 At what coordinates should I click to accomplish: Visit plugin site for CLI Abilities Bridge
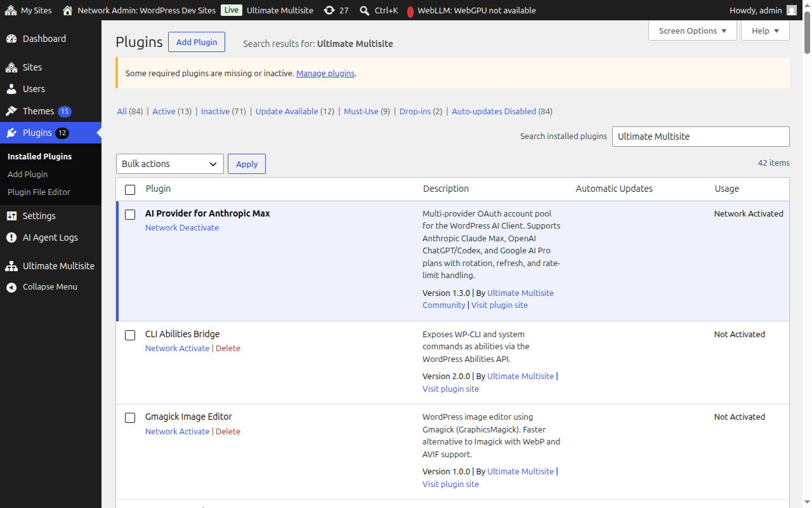pos(450,389)
